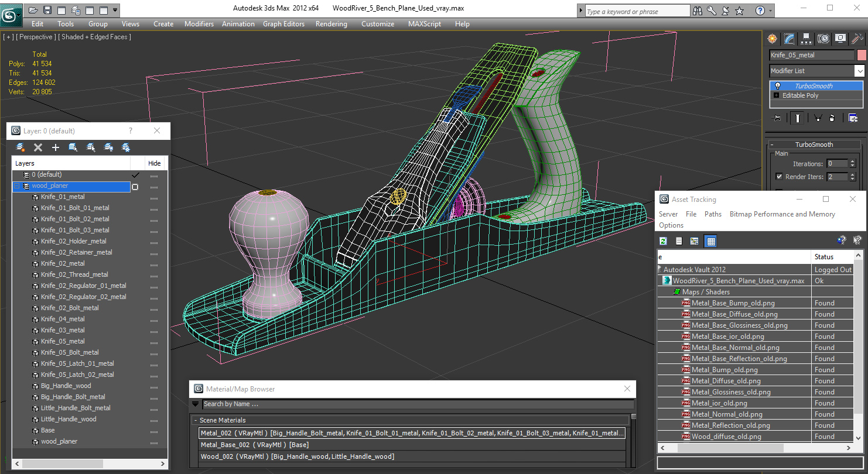The image size is (868, 474).
Task: Toggle current-layer checkbox for wood_planer layer
Action: 135,187
